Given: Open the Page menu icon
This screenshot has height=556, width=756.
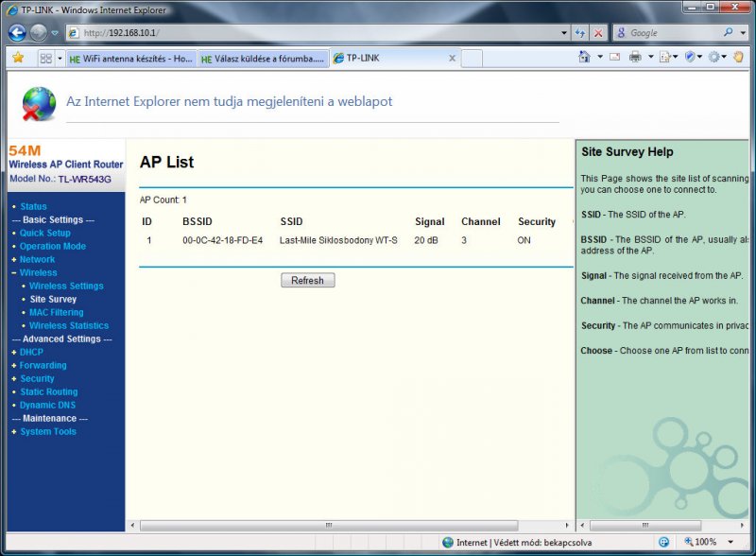Looking at the screenshot, I should pyautogui.click(x=665, y=57).
